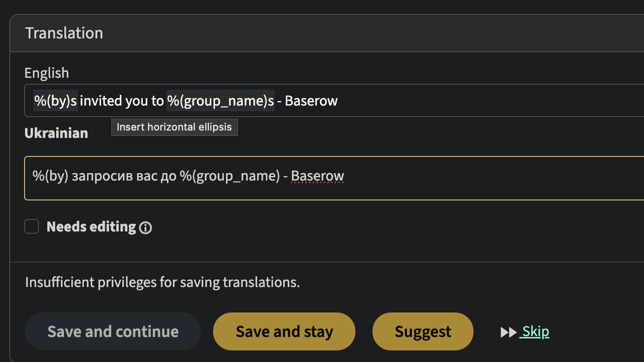The width and height of the screenshot is (644, 362).
Task: Click the Translation panel header
Action: coord(64,33)
